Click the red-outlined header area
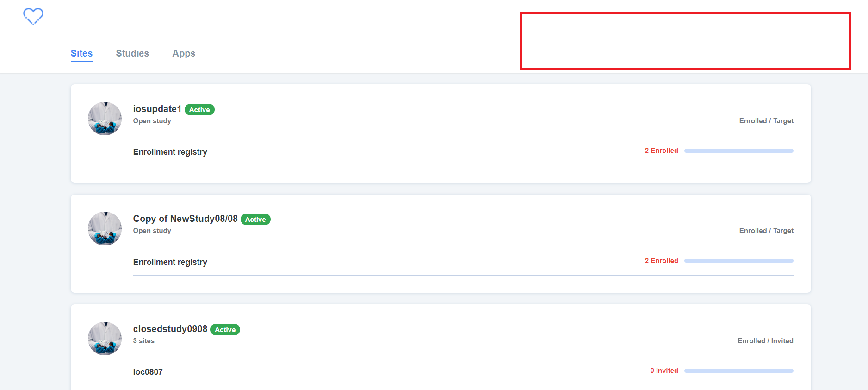The width and height of the screenshot is (868, 390). [685, 41]
